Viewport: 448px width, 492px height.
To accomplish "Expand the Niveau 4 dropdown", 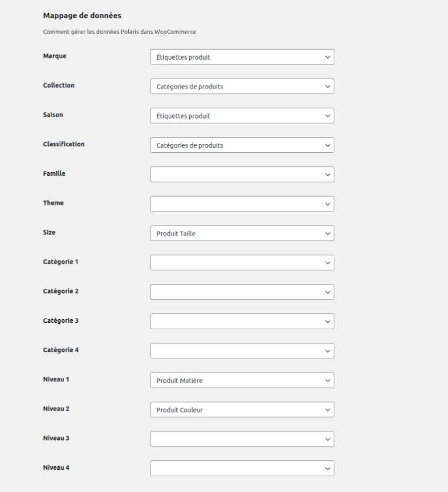I will tap(242, 469).
